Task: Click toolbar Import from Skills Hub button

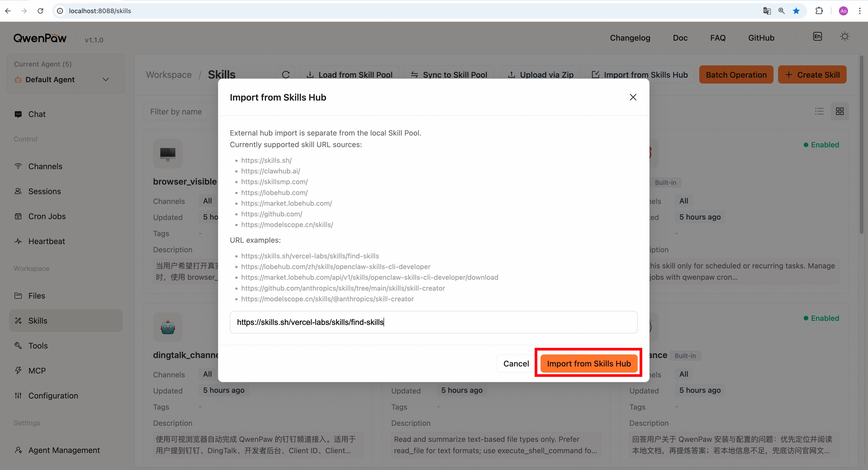Action: [640, 74]
